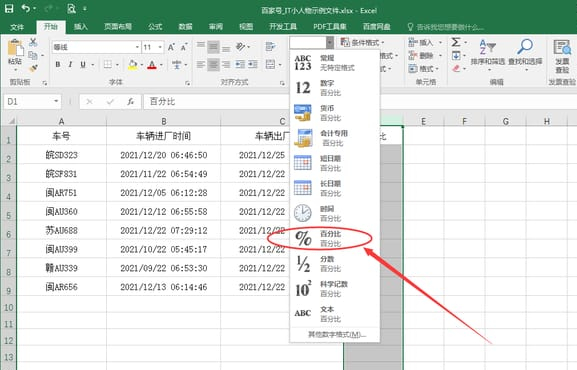Viewport: 577px width, 370px height.
Task: Open Conditional Formatting (条件格式) menu
Action: 362,43
